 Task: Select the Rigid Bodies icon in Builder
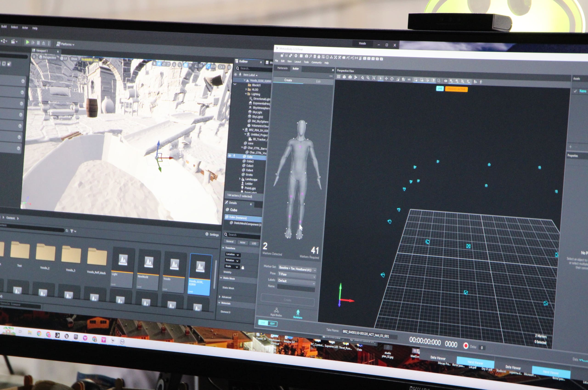click(276, 312)
